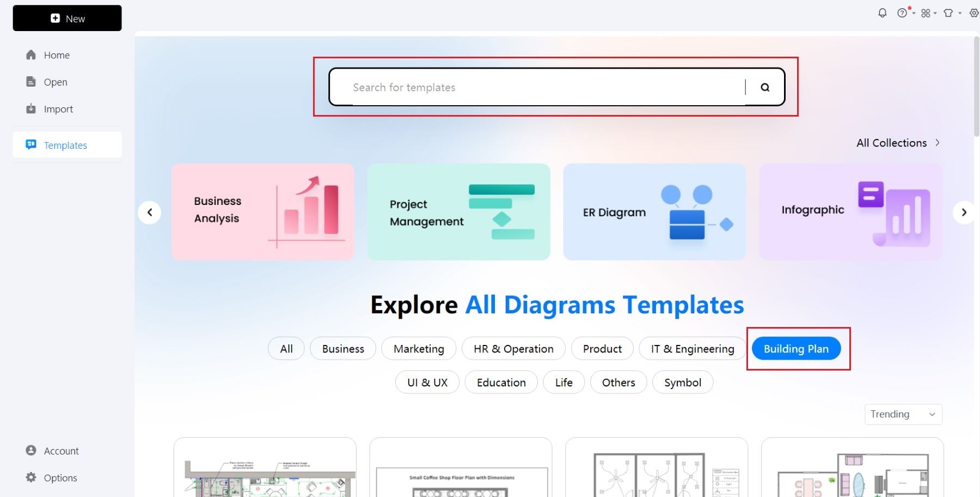Select the Product category tab
The height and width of the screenshot is (497, 980).
point(602,349)
